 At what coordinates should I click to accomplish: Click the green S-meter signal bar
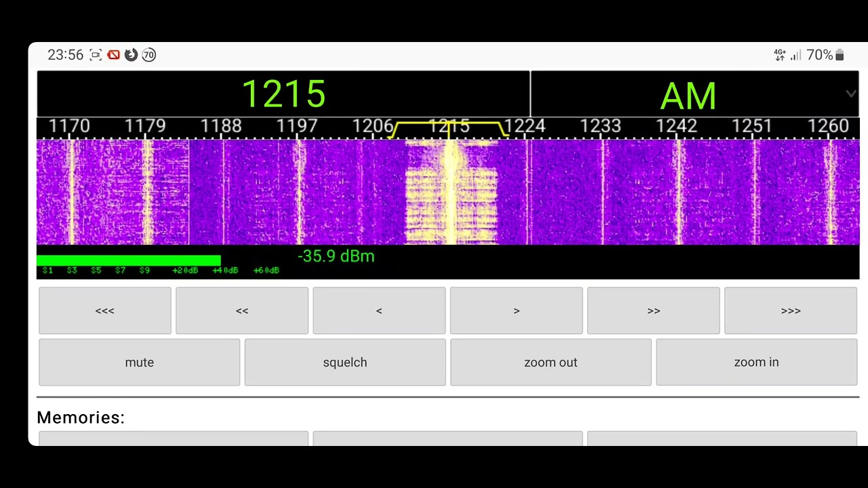[129, 260]
